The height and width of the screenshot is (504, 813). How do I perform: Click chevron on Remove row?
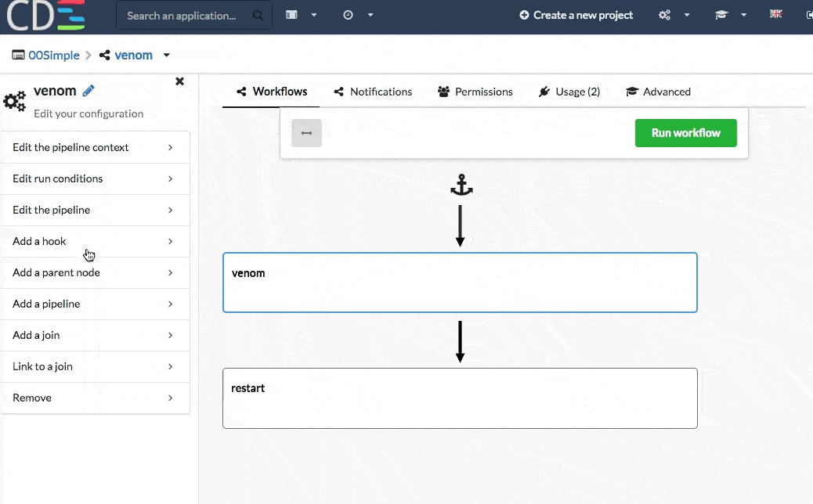pos(170,398)
